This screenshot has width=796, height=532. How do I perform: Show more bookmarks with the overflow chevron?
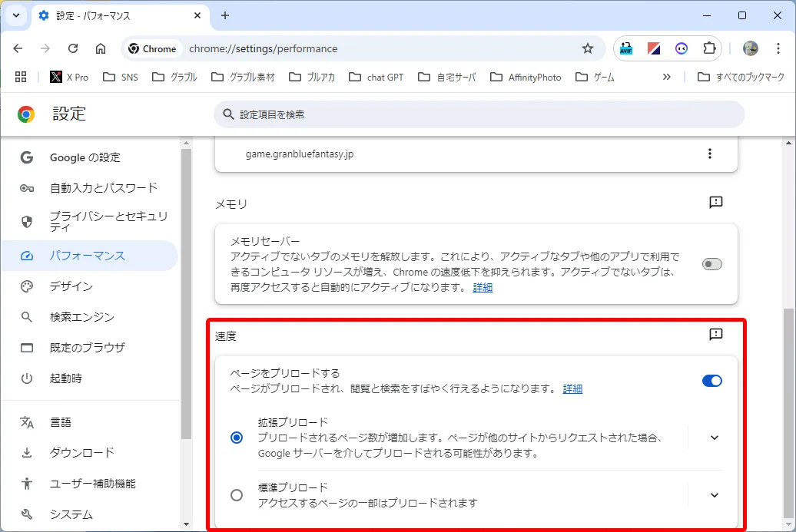[666, 77]
